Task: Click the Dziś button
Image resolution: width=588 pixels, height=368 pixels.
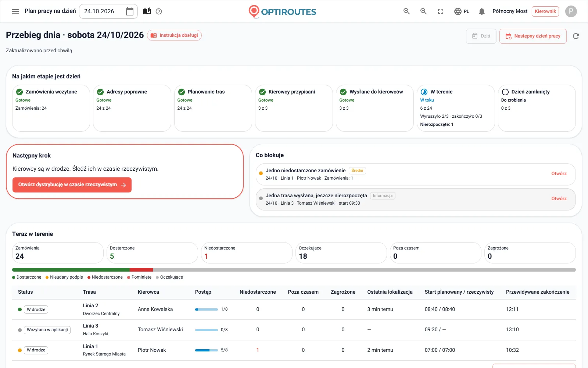Action: 481,36
